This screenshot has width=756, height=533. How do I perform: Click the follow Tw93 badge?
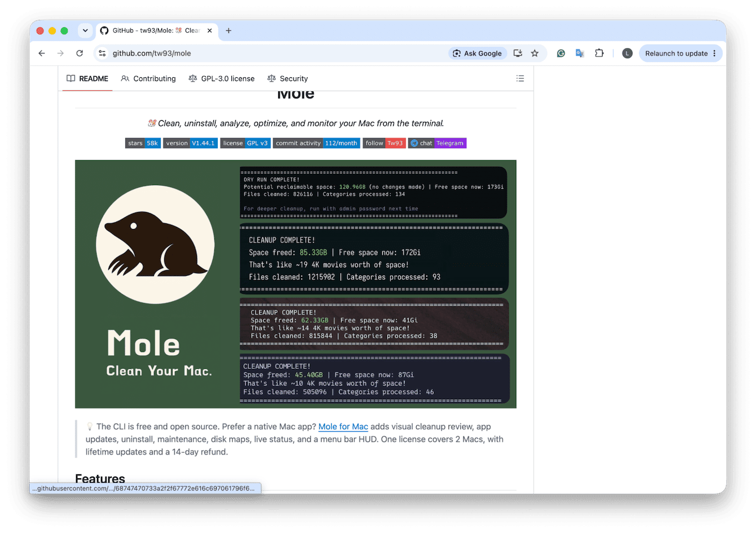tap(384, 143)
